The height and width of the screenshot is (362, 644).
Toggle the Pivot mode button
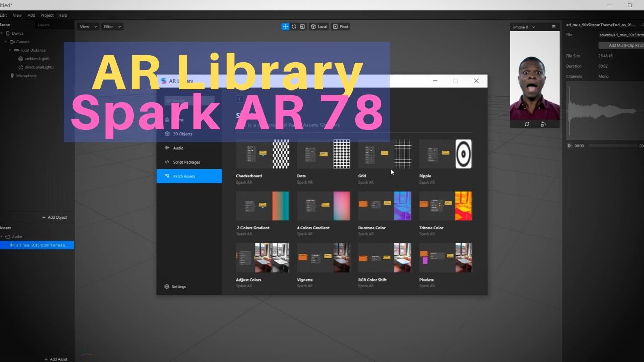[341, 27]
